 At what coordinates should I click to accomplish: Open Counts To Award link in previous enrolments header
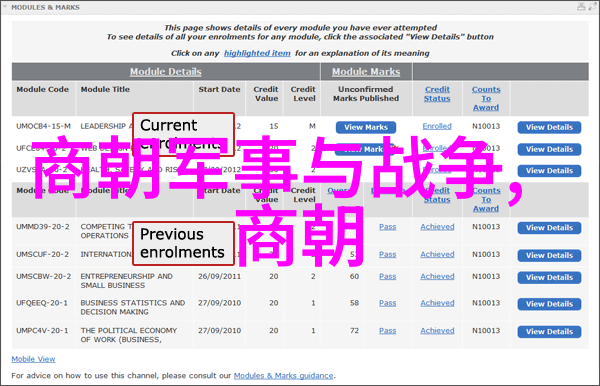(x=486, y=199)
